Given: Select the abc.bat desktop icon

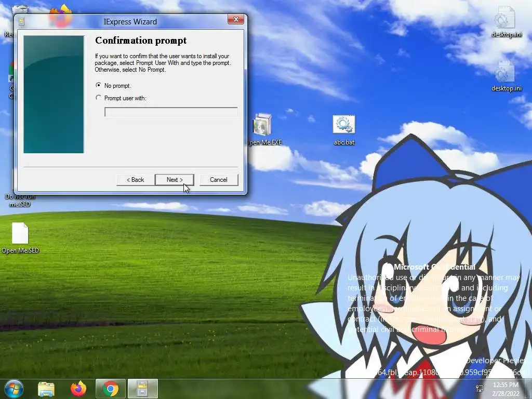Looking at the screenshot, I should (x=344, y=130).
